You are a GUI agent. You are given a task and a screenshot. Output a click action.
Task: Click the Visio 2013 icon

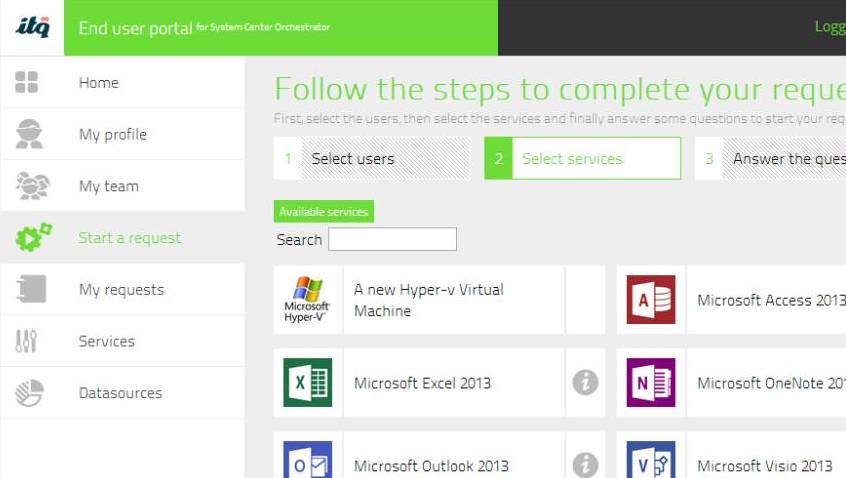[x=651, y=460]
